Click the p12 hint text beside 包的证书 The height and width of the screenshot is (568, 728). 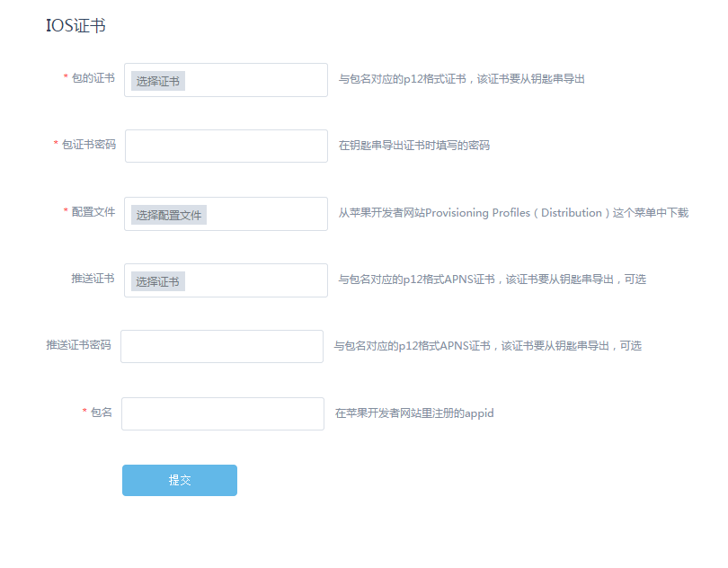[x=462, y=79]
